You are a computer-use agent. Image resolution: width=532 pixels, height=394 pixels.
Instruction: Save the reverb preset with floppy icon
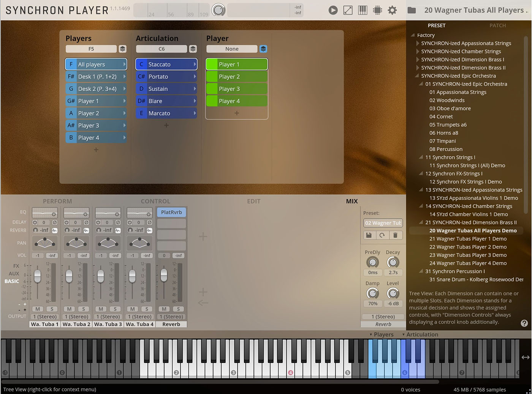pyautogui.click(x=369, y=235)
